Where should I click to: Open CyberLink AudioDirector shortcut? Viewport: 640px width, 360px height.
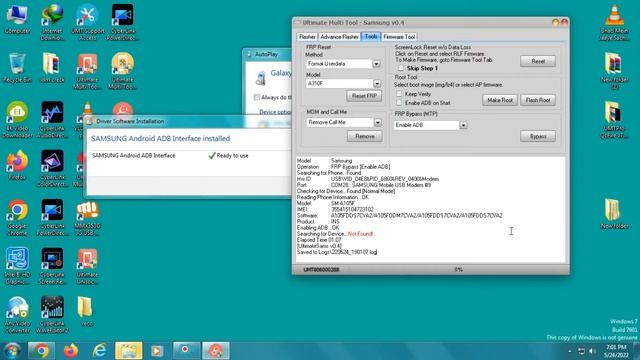52,120
